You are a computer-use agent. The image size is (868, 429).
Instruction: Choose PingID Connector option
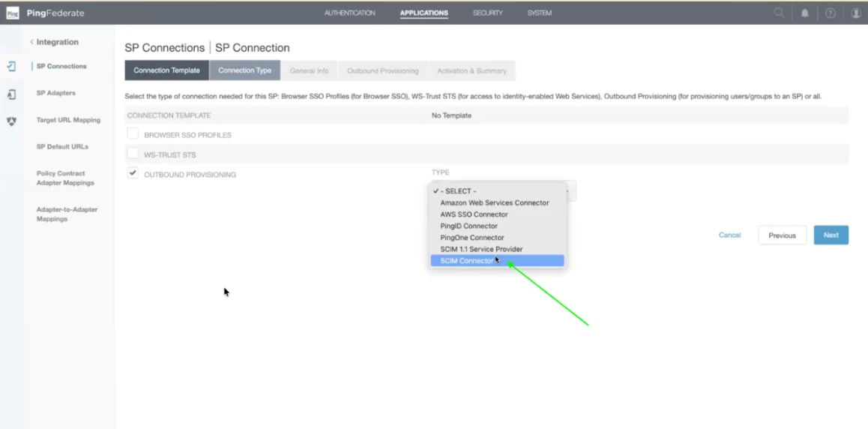tap(497, 226)
